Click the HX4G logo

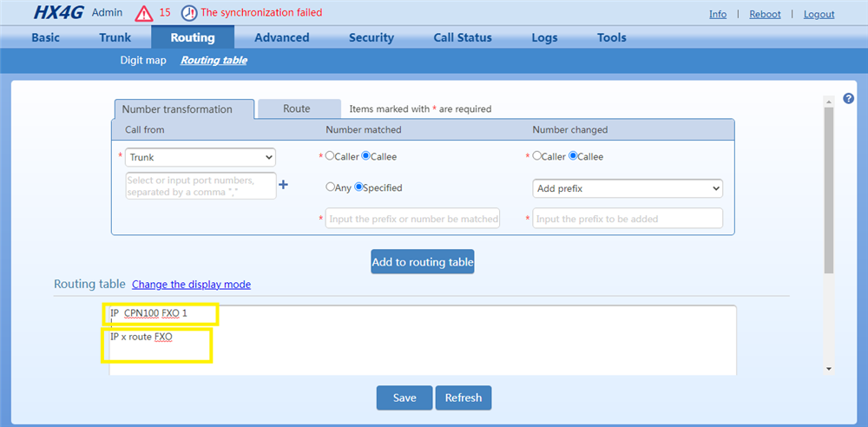pyautogui.click(x=57, y=13)
